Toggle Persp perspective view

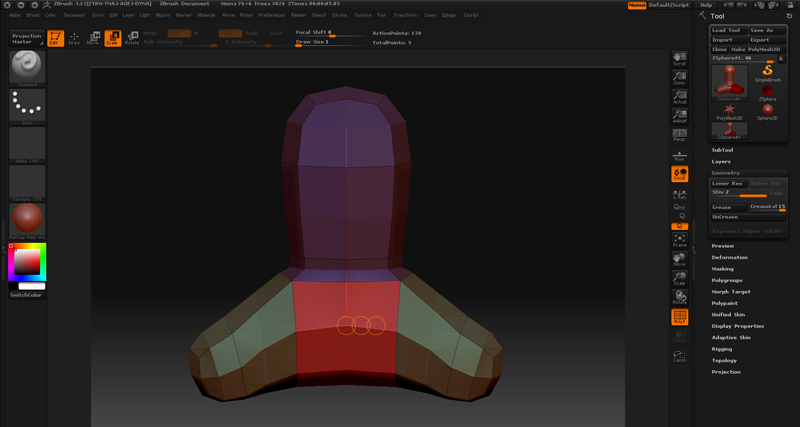point(679,134)
